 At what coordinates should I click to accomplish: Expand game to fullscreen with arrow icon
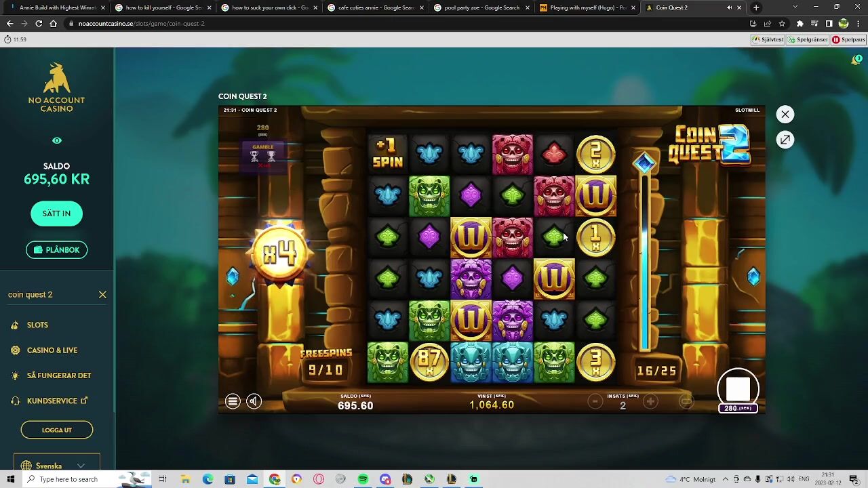click(785, 140)
